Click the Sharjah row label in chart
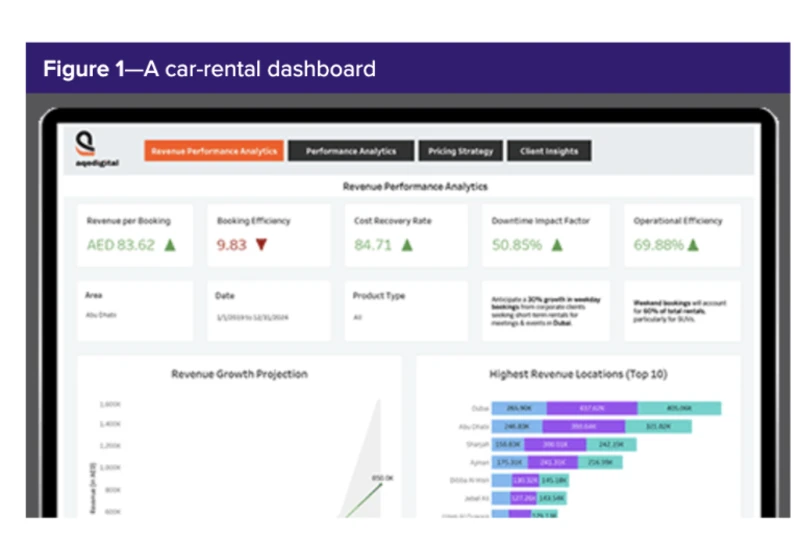The image size is (800, 560). pos(478,445)
